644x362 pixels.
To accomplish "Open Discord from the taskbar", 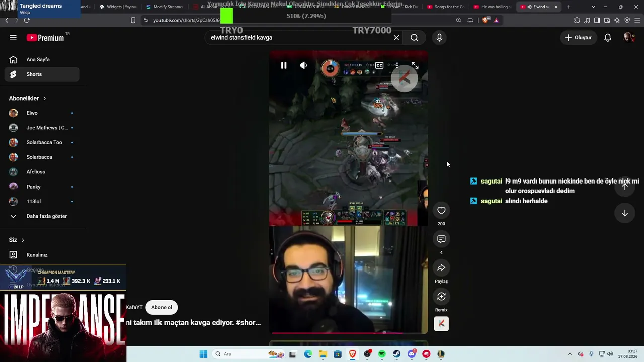I will tap(412, 354).
